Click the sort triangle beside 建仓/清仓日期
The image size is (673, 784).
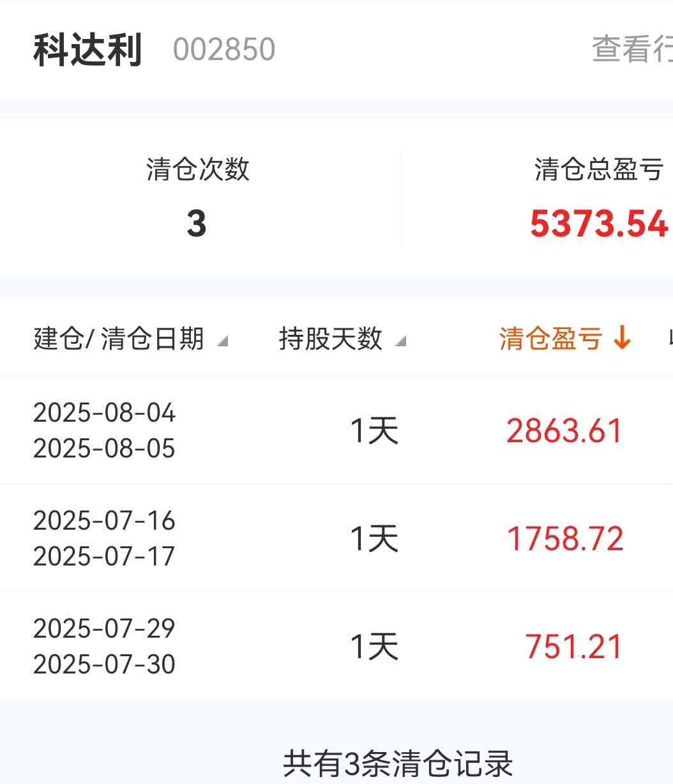coord(222,342)
